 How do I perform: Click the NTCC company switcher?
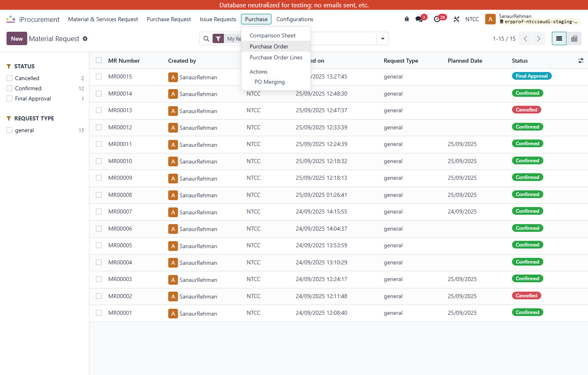(x=472, y=19)
